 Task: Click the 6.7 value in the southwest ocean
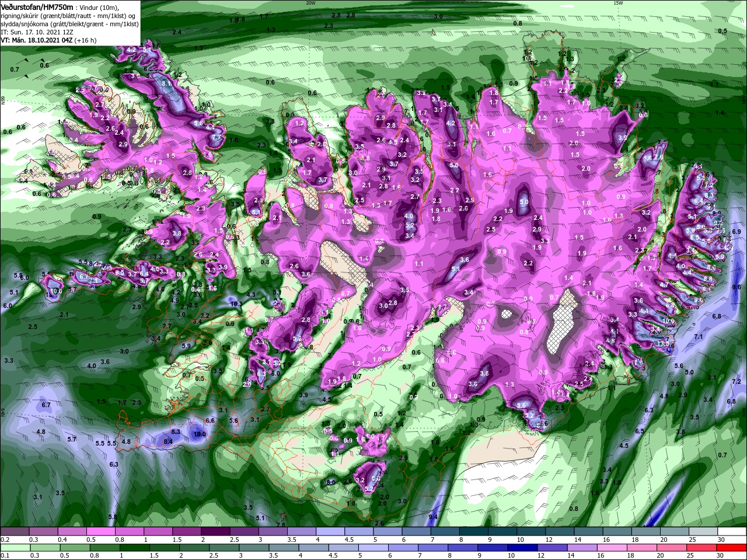tap(47, 404)
